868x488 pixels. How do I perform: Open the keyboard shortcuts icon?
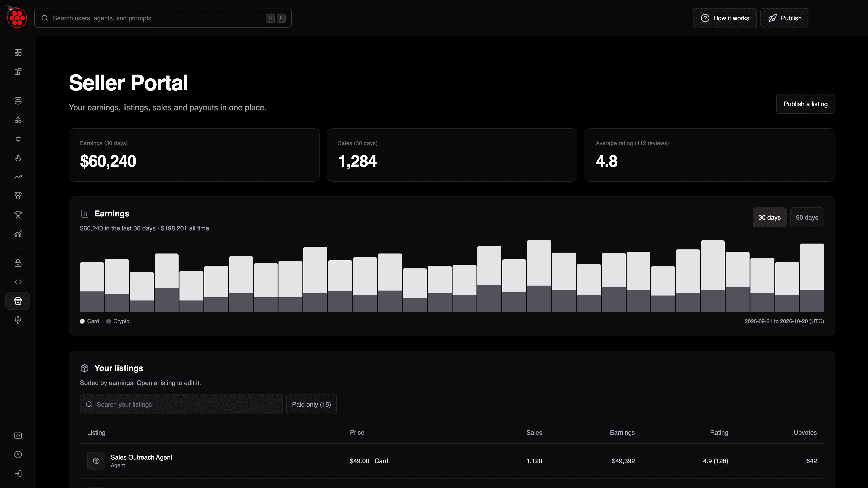tap(18, 436)
